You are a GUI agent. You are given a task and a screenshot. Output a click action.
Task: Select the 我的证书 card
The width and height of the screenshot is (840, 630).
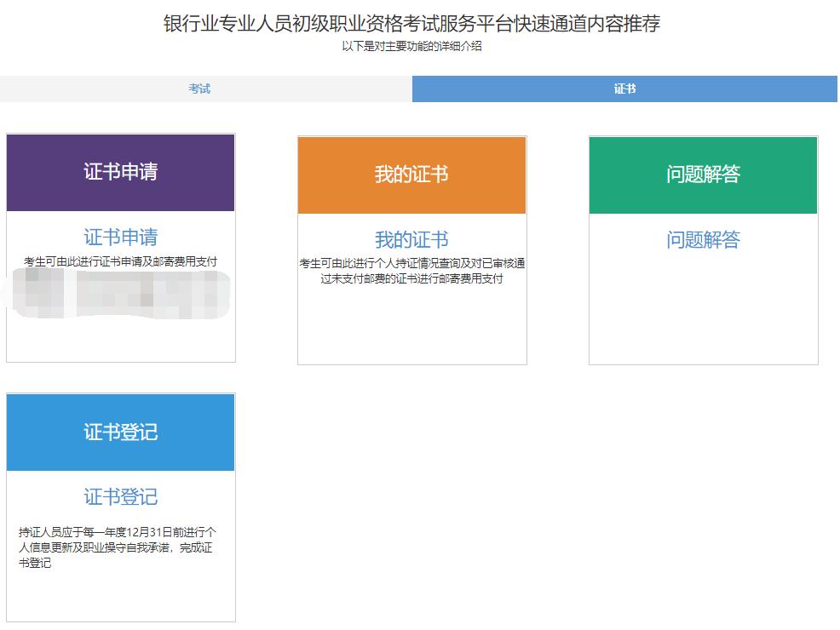point(411,247)
